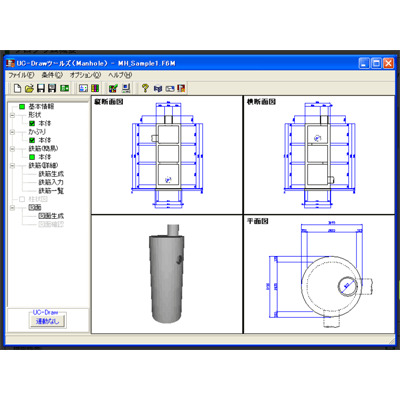Open the 条件(C) menu
Image resolution: width=400 pixels, height=400 pixels.
tap(52, 75)
